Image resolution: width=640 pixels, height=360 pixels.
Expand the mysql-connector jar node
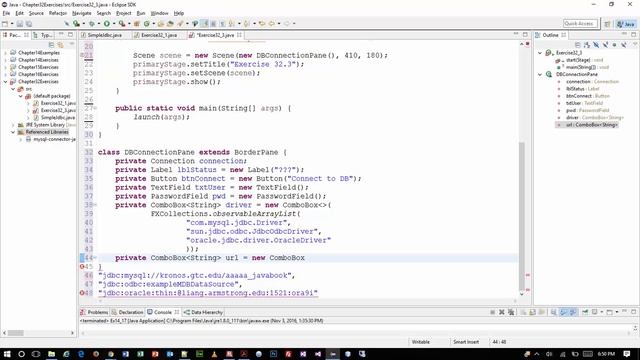click(x=20, y=140)
